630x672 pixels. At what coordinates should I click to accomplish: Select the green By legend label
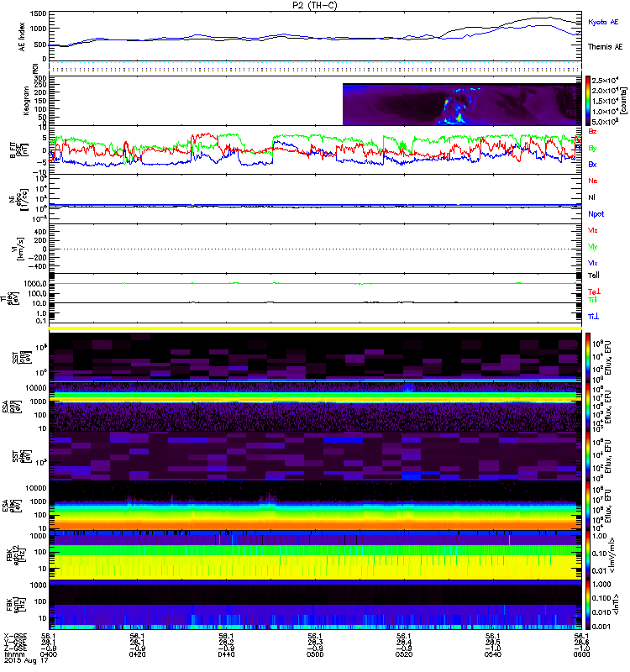pos(593,148)
